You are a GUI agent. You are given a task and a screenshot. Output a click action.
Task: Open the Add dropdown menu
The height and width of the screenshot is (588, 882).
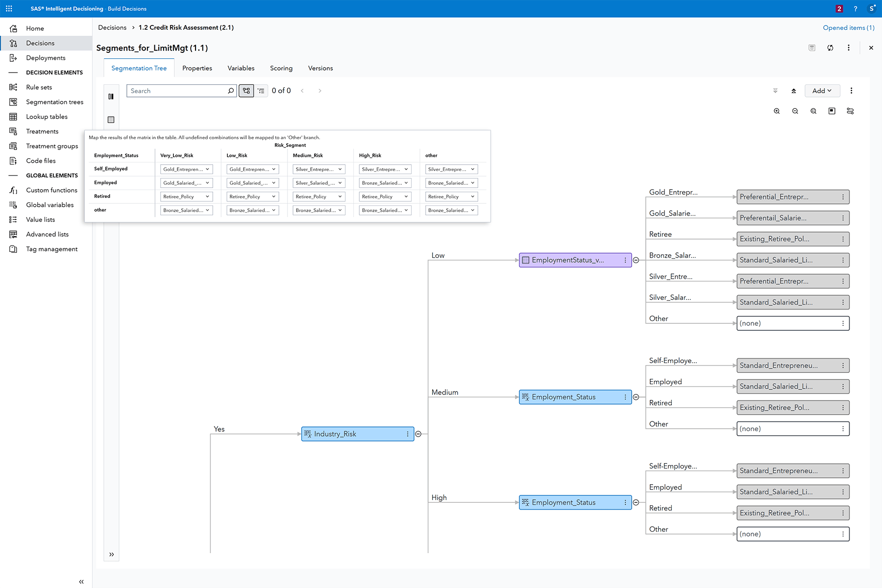(822, 91)
